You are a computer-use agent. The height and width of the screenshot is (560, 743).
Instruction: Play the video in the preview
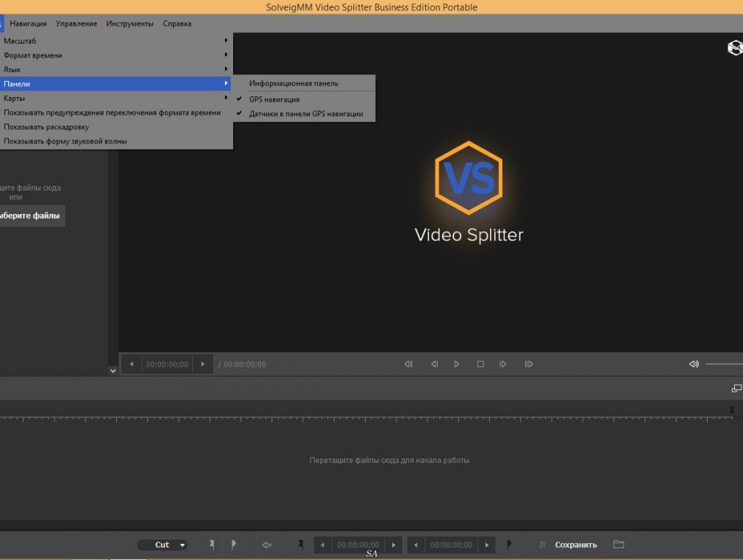click(x=456, y=364)
